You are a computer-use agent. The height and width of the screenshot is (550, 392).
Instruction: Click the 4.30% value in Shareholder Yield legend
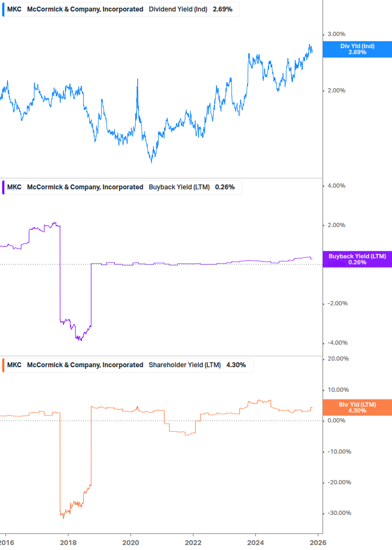tap(236, 365)
